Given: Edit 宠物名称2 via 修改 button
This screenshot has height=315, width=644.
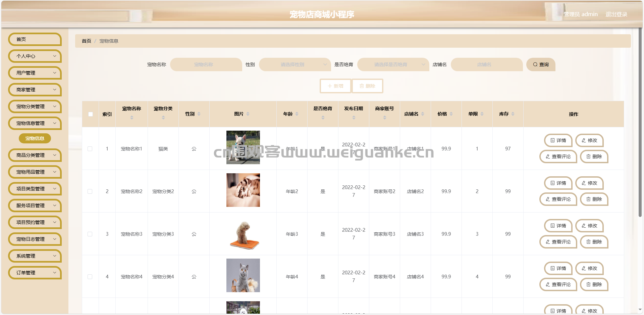Looking at the screenshot, I should click(x=589, y=183).
